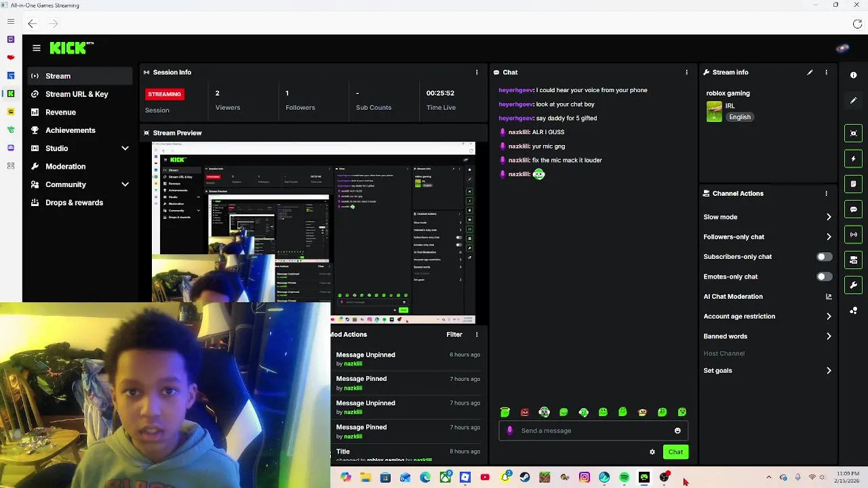Open the Session Info three-dot menu
Image resolution: width=868 pixels, height=488 pixels.
tap(477, 73)
